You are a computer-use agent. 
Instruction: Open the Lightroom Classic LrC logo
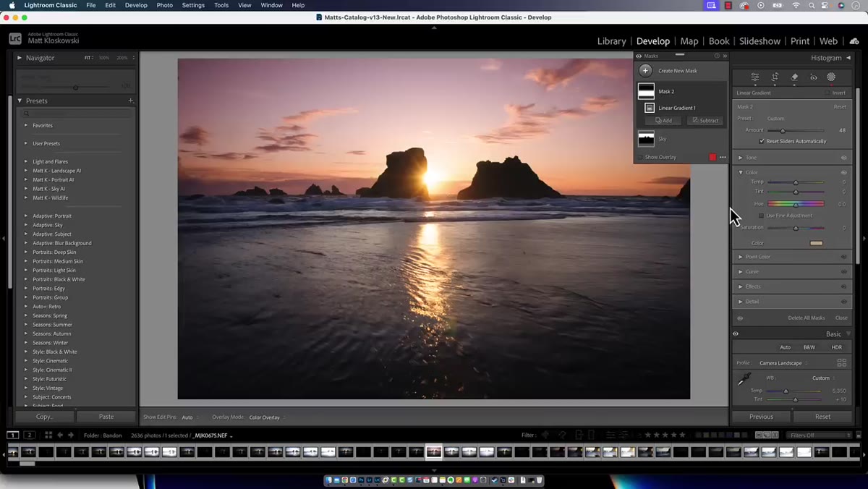click(15, 38)
